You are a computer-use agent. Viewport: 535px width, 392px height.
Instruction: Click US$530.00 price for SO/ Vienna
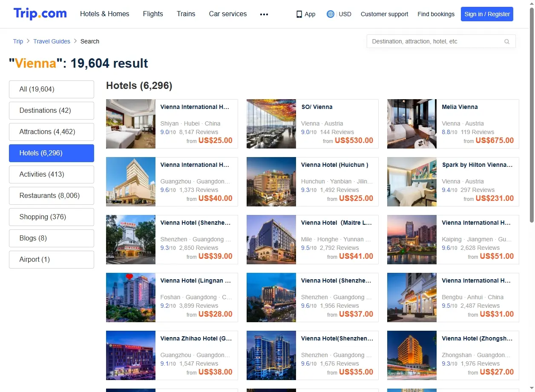click(354, 140)
